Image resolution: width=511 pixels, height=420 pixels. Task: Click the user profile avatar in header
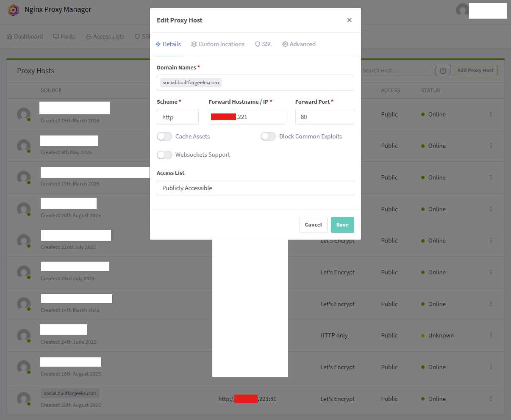[x=462, y=10]
